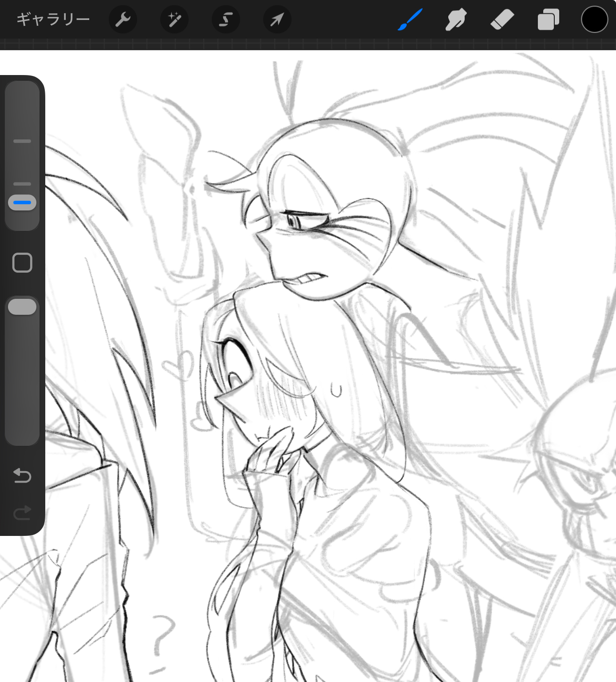616x682 pixels.
Task: Select the Smudge finger tool
Action: 456,20
